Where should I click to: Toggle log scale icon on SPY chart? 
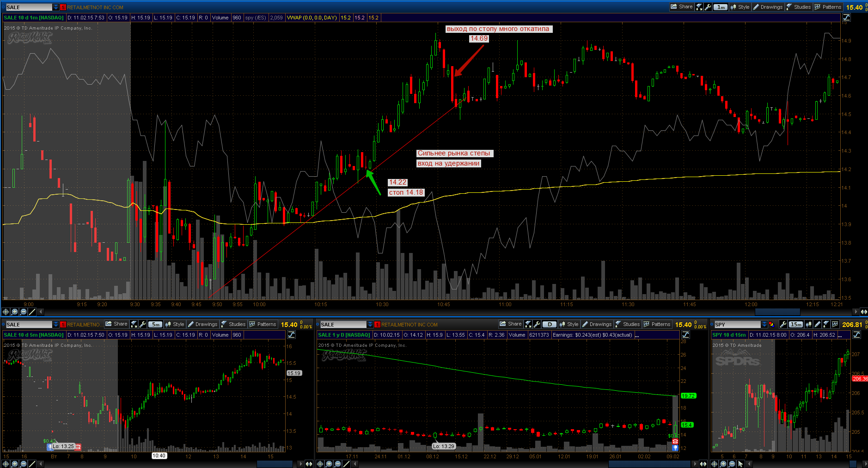point(857,335)
